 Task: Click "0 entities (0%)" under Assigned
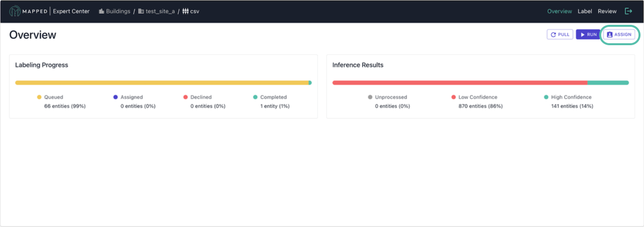138,106
